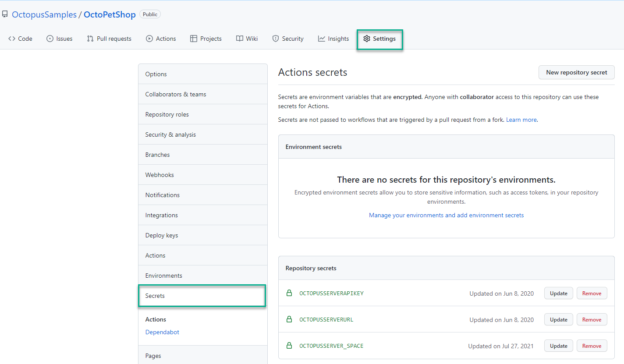This screenshot has width=624, height=364.
Task: Open the Environments settings section
Action: [163, 275]
